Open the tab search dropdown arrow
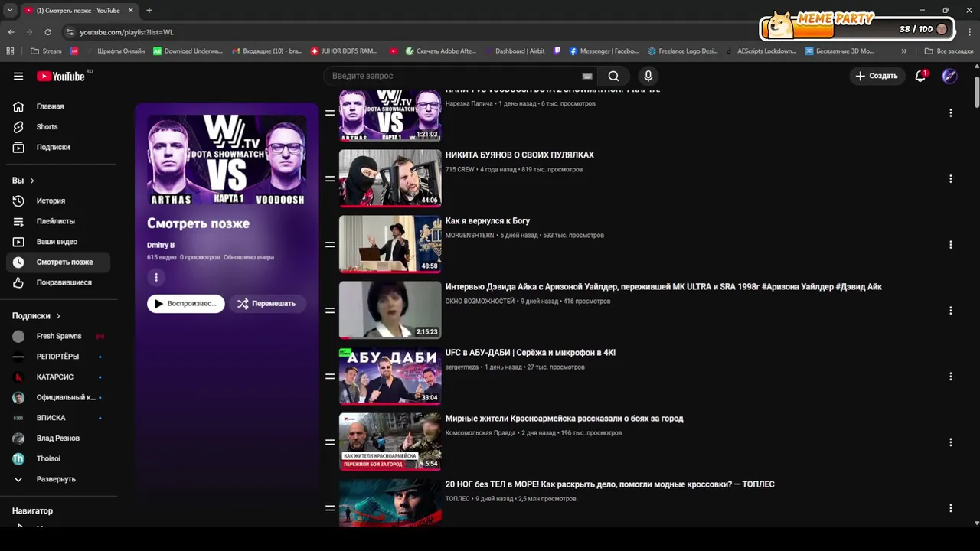980x551 pixels. pos(10,11)
